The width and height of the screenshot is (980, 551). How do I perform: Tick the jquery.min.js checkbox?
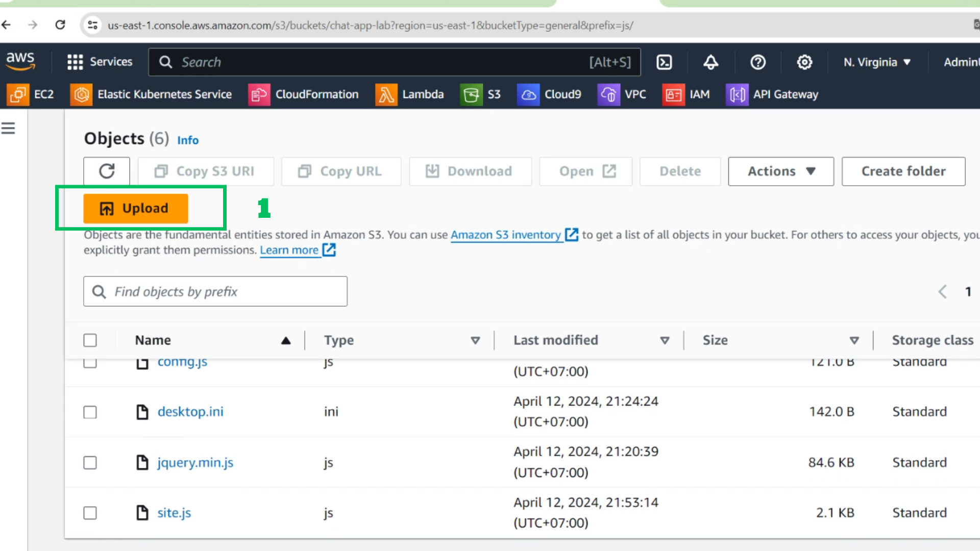(90, 463)
